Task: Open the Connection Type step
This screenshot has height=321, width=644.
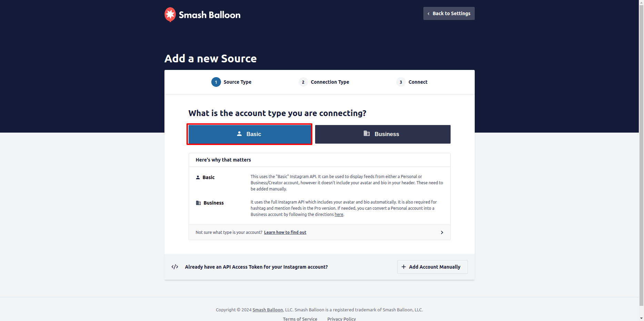Action: point(330,82)
